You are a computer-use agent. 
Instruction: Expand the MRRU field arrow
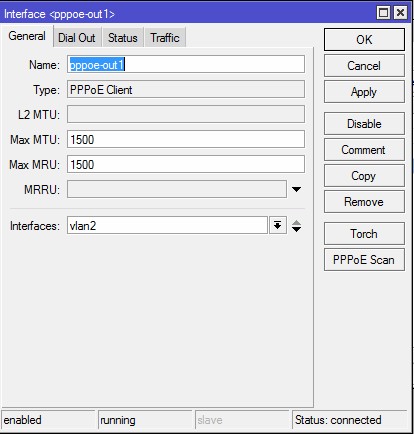(296, 189)
